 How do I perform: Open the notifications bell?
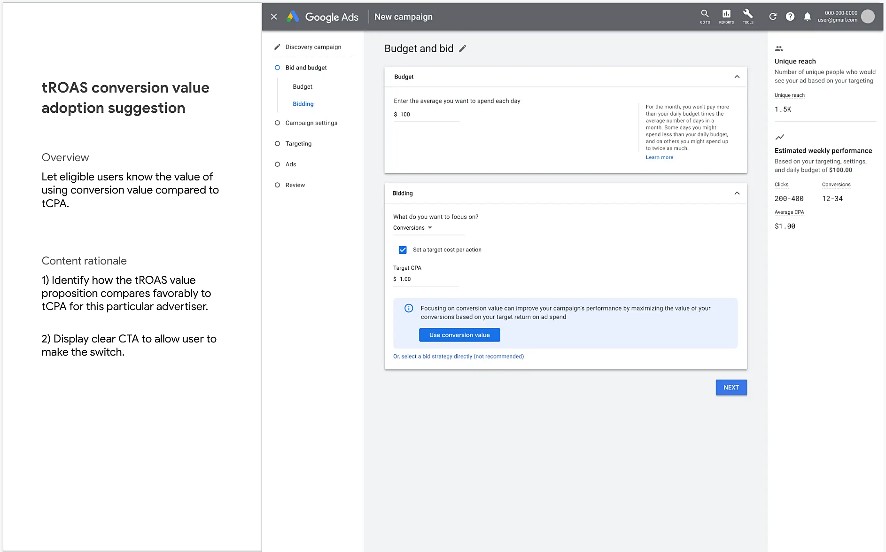pos(807,17)
